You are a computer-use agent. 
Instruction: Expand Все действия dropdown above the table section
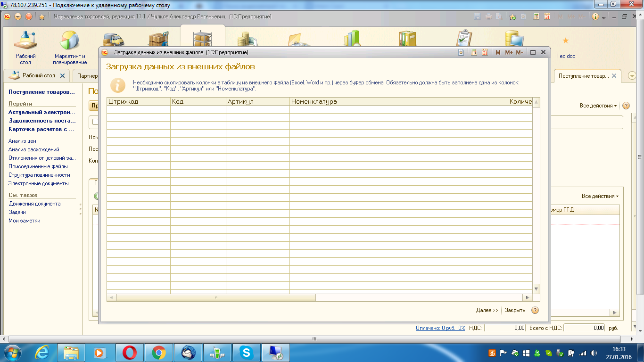(600, 196)
